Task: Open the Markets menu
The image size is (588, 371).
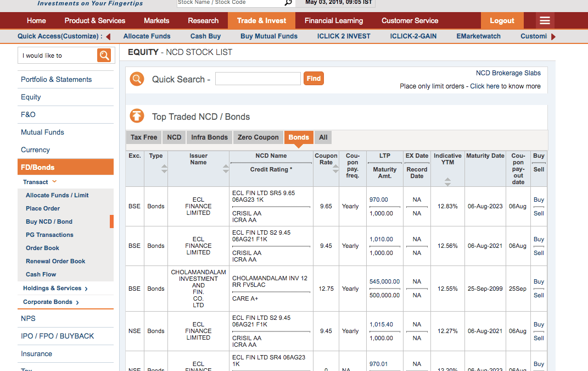Action: click(156, 21)
